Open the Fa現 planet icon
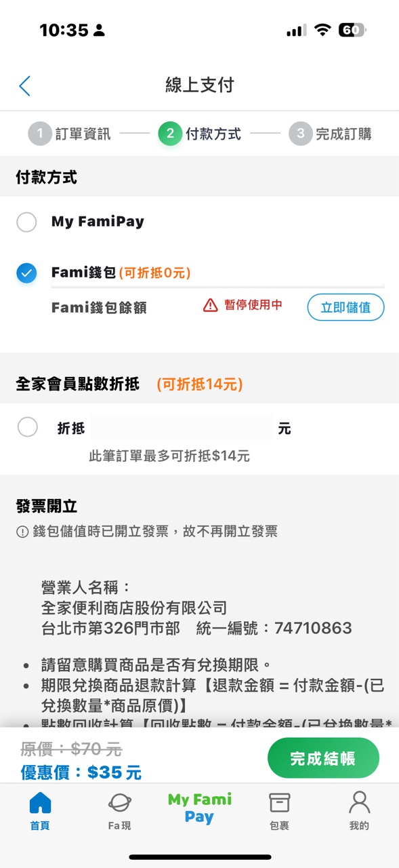 coord(120,803)
